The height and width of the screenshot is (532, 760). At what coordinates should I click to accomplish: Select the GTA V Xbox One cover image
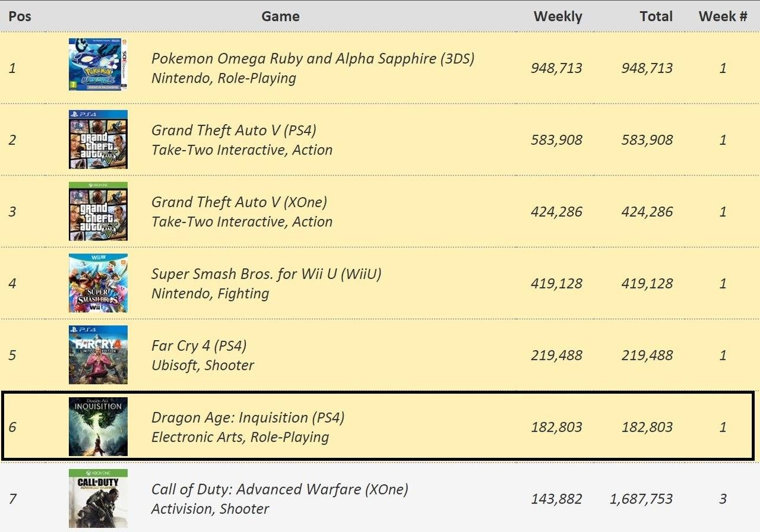[x=98, y=211]
